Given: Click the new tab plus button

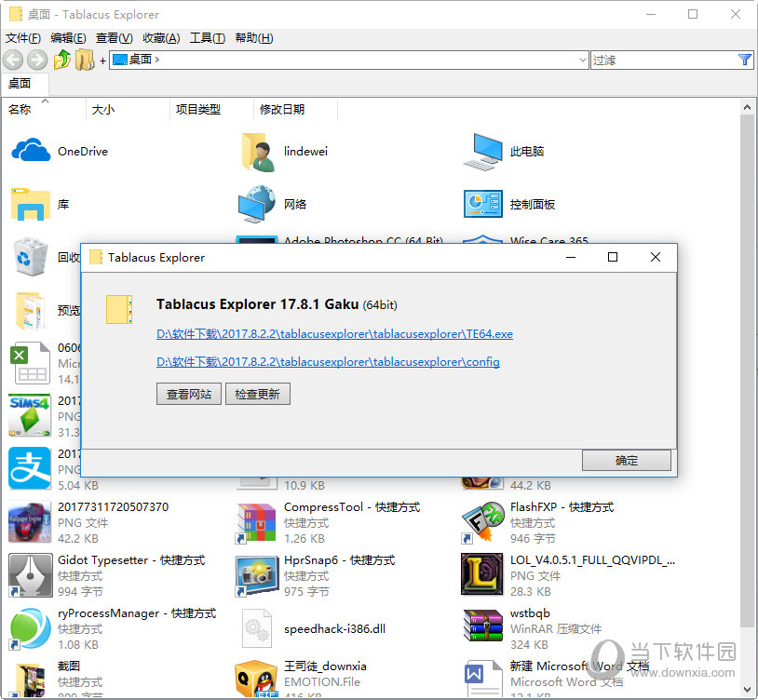Looking at the screenshot, I should pyautogui.click(x=102, y=61).
